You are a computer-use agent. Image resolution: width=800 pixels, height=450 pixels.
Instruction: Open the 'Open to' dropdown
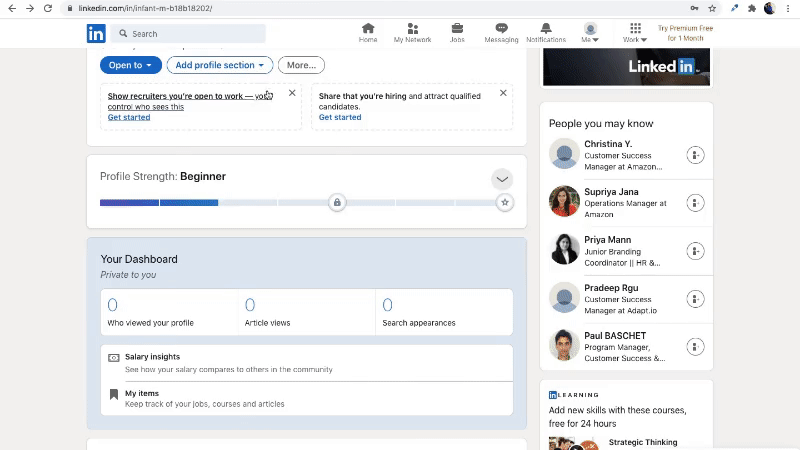[x=131, y=65]
